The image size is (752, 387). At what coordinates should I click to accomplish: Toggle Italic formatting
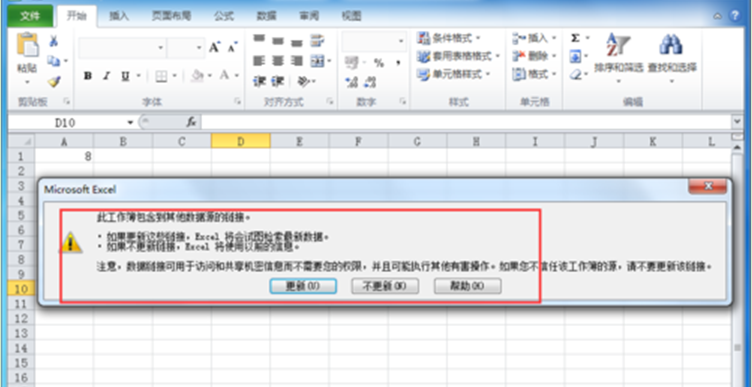coord(106,76)
